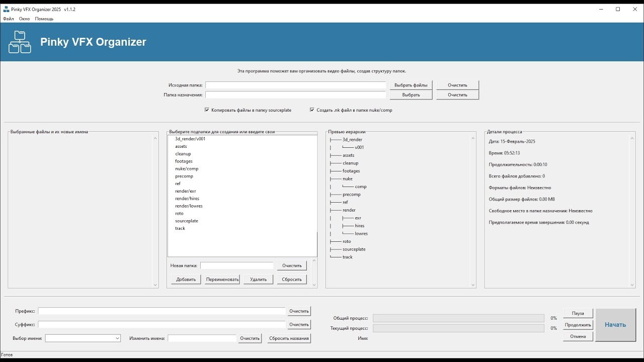The height and width of the screenshot is (362, 644).
Task: Open the Окно menu
Action: [25, 19]
